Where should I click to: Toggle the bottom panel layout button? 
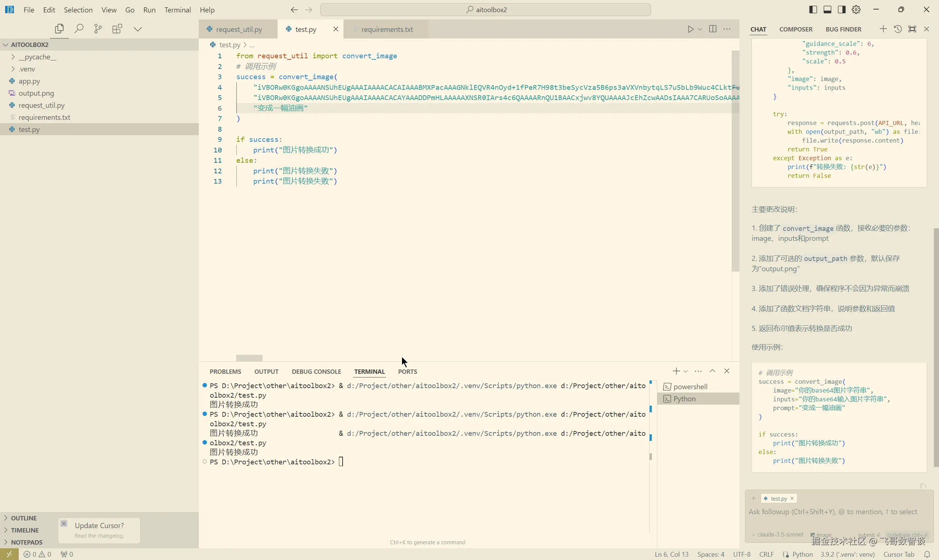(827, 10)
